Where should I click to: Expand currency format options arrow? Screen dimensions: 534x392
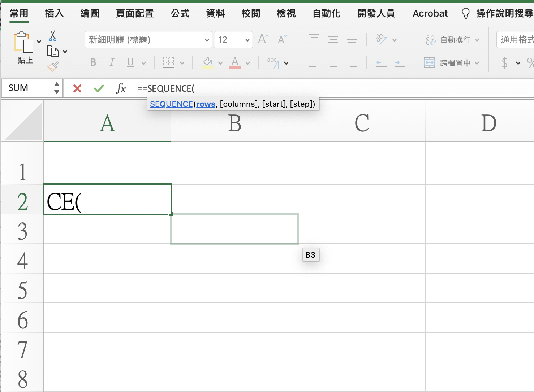[x=518, y=63]
